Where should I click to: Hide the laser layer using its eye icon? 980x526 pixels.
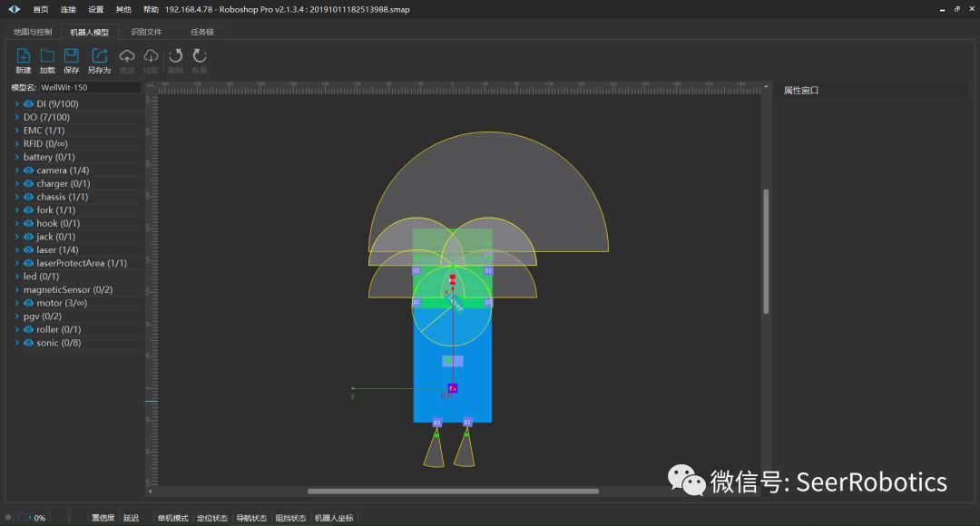28,249
